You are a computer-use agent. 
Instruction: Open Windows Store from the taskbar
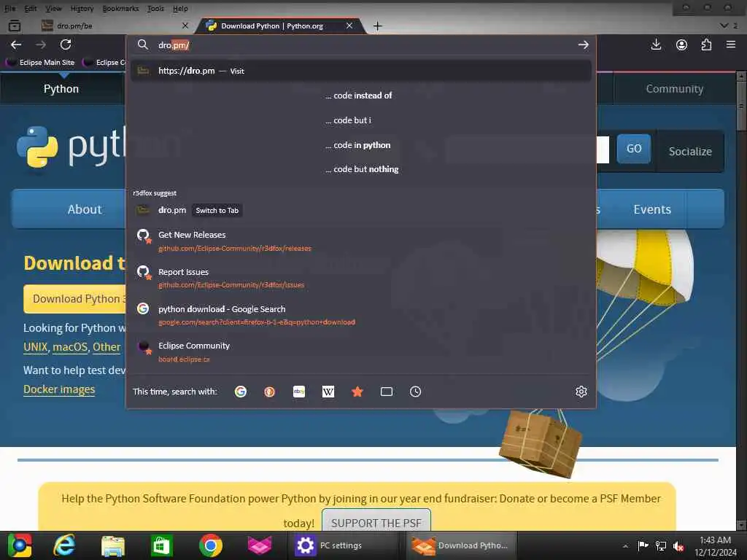pyautogui.click(x=161, y=545)
